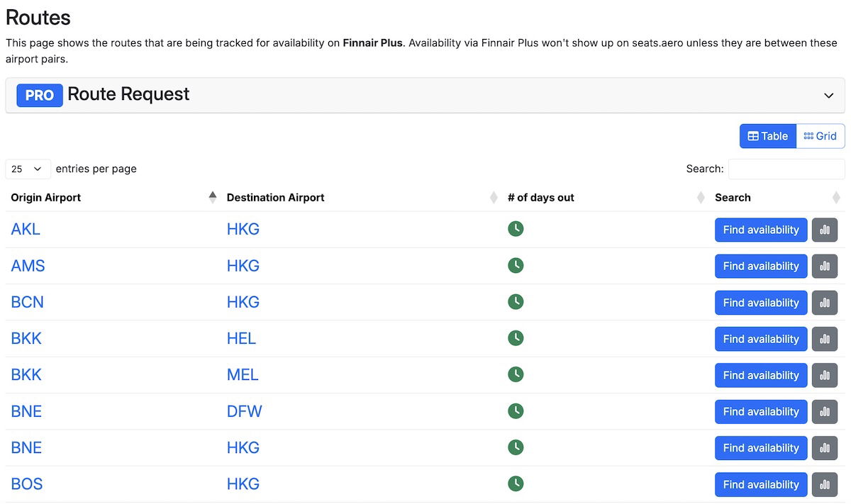
Task: Switch to Table view
Action: [x=767, y=136]
